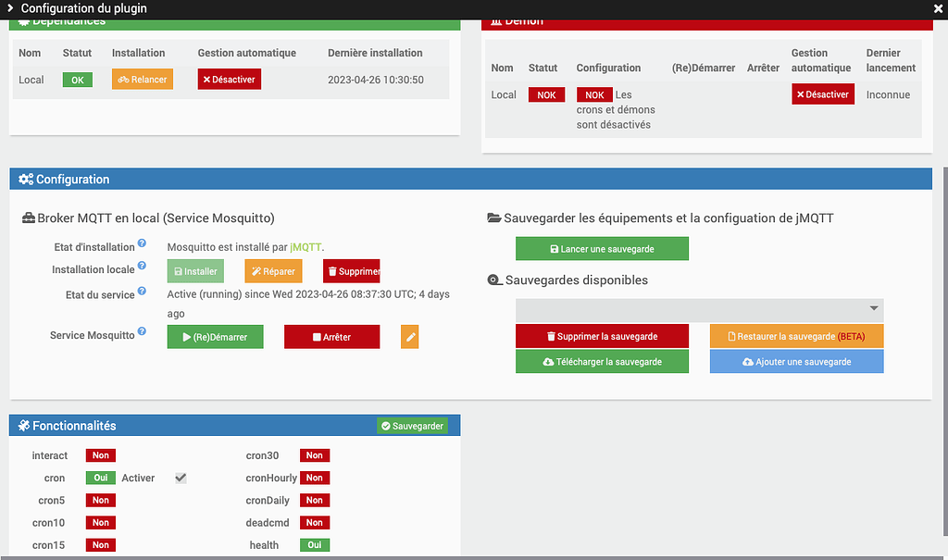
Task: Uncheck the Activer checkbox next to cron
Action: (x=182, y=478)
